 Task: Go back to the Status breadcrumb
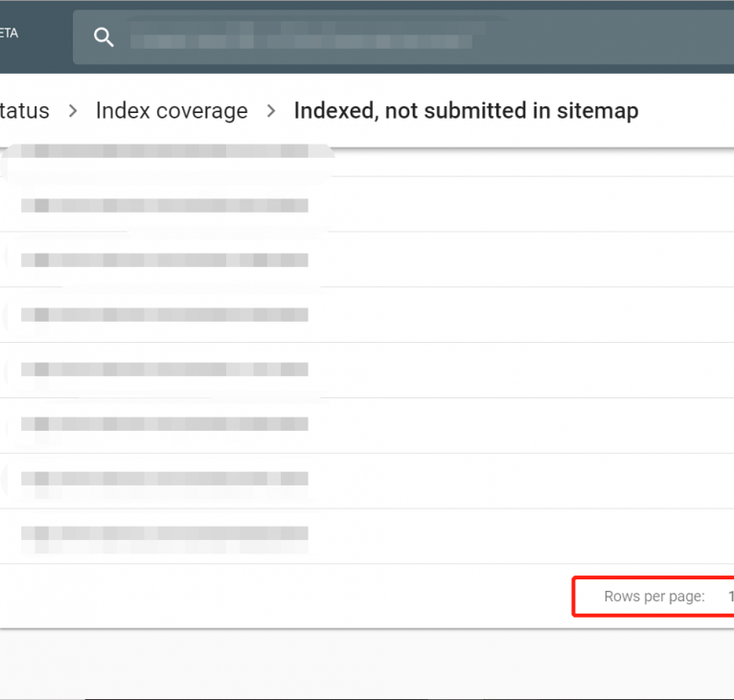tap(24, 111)
